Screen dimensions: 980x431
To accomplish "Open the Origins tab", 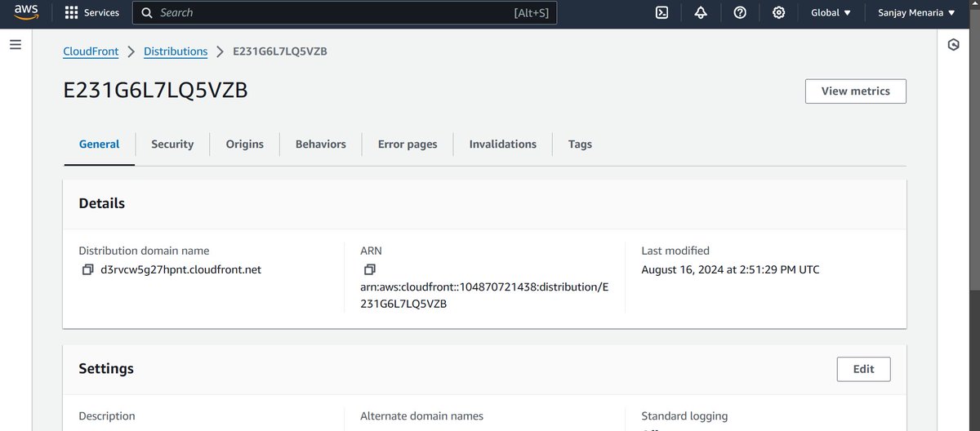I will click(245, 144).
